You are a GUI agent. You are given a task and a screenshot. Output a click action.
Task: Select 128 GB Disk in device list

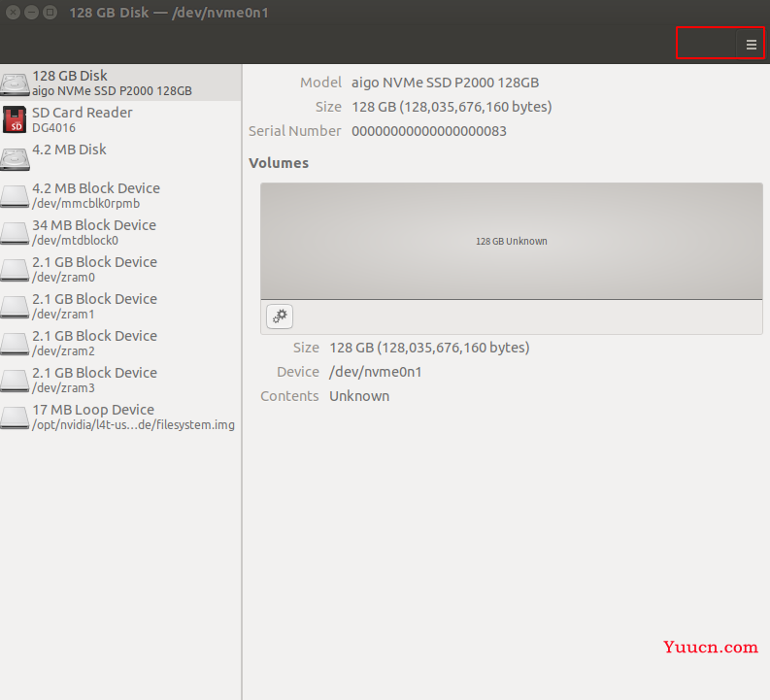[120, 83]
